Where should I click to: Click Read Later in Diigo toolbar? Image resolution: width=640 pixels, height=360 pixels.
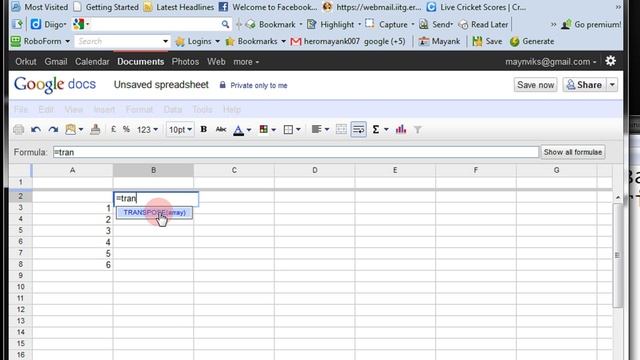point(484,24)
